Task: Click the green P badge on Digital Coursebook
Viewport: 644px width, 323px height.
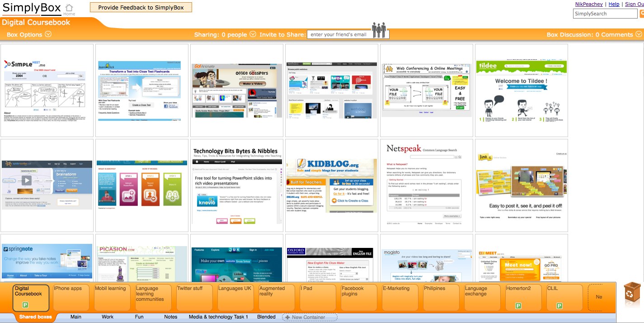Action: point(25,304)
